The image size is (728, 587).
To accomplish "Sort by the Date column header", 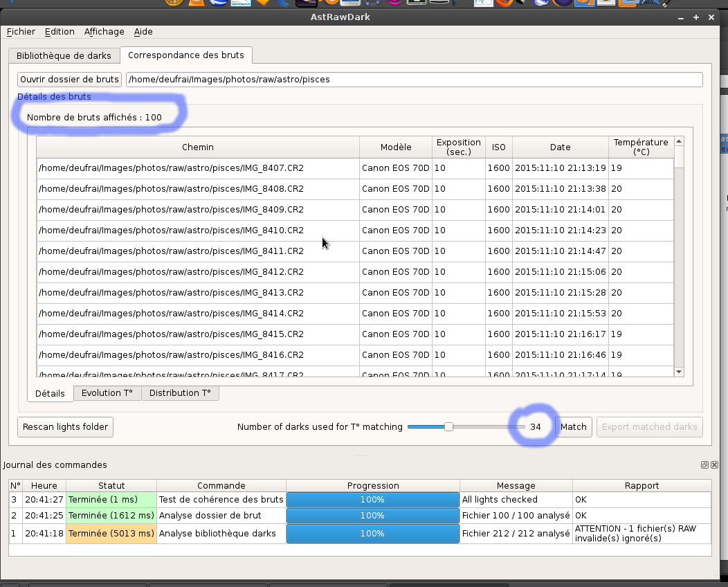I will (x=561, y=147).
